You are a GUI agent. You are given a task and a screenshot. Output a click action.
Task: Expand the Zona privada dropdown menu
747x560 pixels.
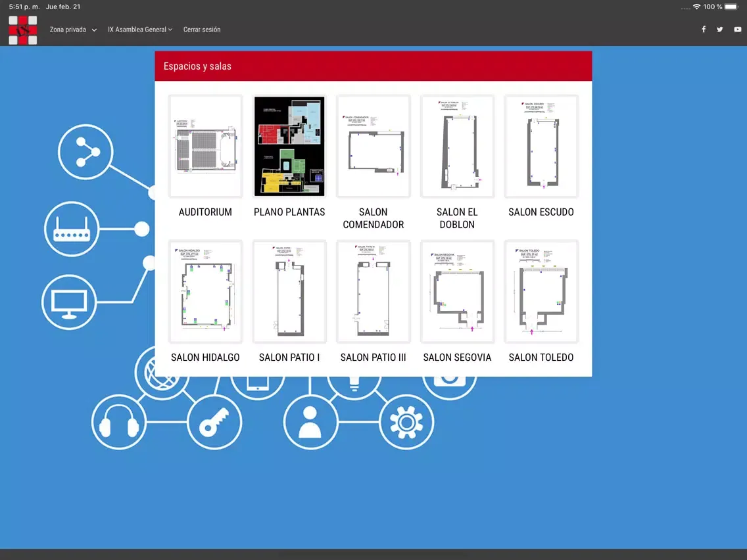(x=73, y=30)
